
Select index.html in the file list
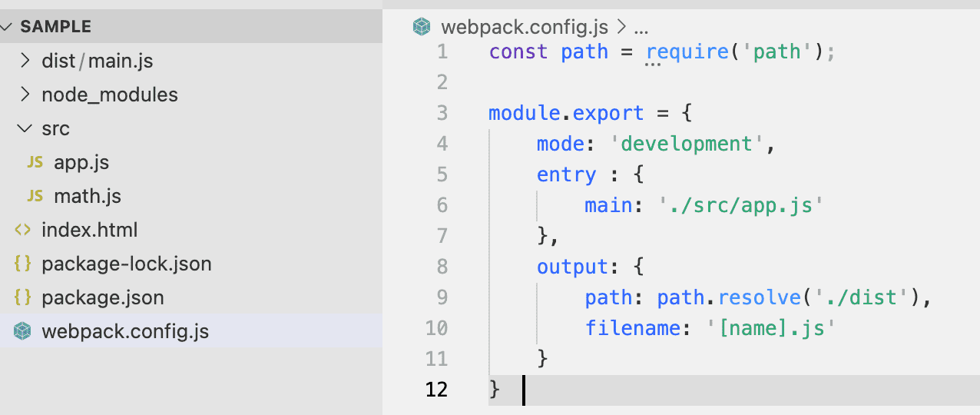tap(90, 230)
